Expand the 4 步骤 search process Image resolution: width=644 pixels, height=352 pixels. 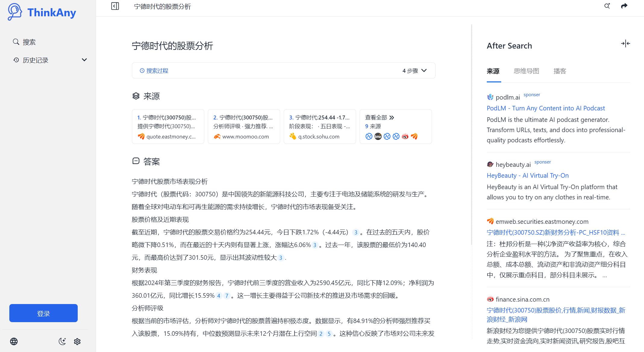pos(415,71)
